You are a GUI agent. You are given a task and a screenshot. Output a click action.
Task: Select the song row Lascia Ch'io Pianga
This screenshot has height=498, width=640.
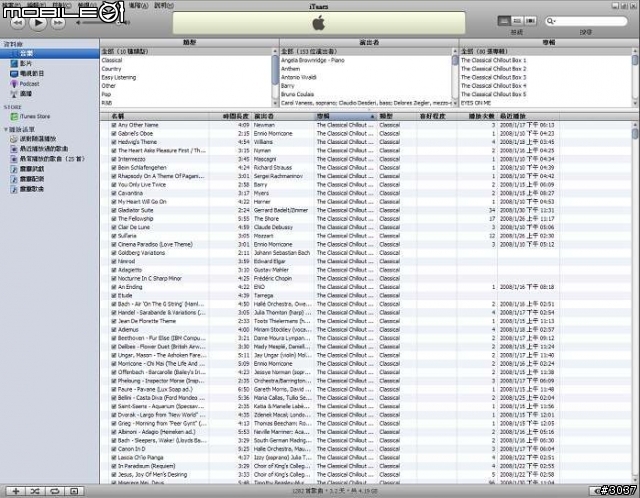(x=367, y=458)
